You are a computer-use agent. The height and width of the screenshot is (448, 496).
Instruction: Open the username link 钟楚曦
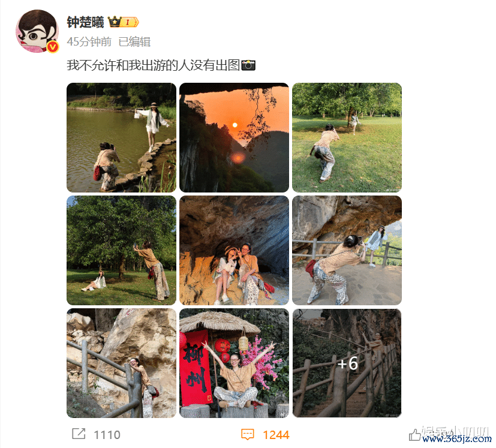[x=85, y=22]
